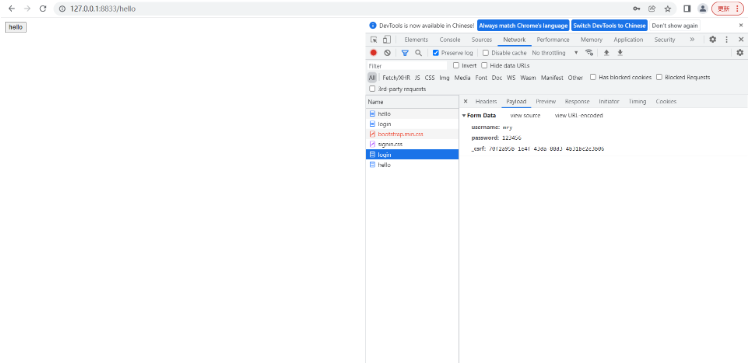Open the Console tab
The image size is (752, 363).
pyautogui.click(x=449, y=40)
